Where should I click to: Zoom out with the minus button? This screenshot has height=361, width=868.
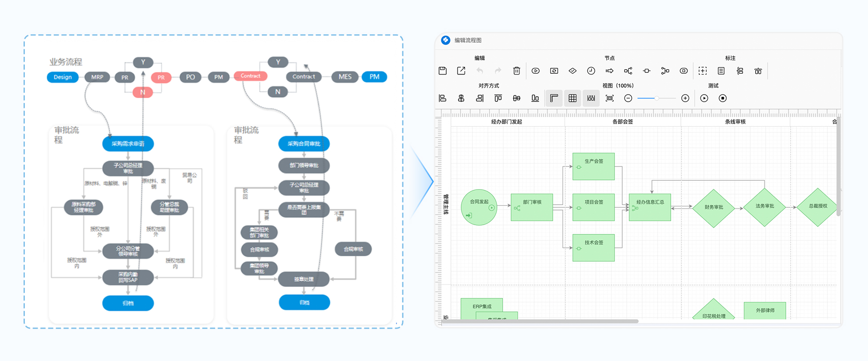tap(628, 98)
